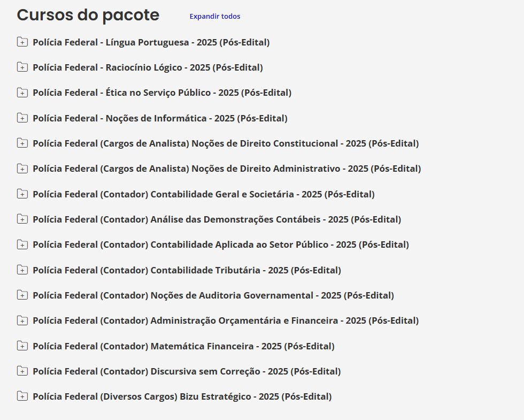Expand Contabilidade Aplicada ao Setor Público course
This screenshot has height=420, width=524.
pyautogui.click(x=220, y=245)
